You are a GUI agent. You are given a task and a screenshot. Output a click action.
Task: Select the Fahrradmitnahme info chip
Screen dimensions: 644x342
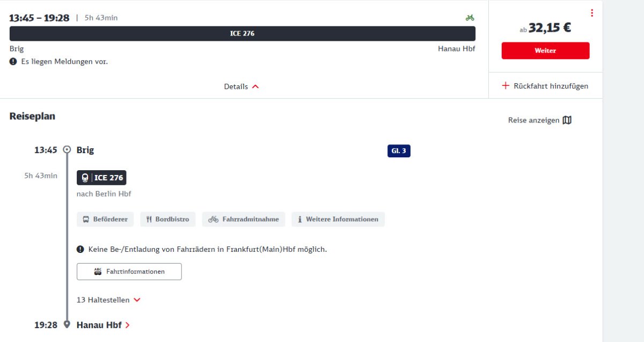(x=244, y=219)
